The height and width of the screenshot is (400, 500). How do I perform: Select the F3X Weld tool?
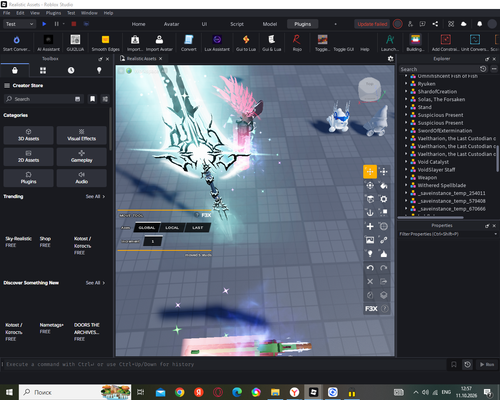click(384, 240)
